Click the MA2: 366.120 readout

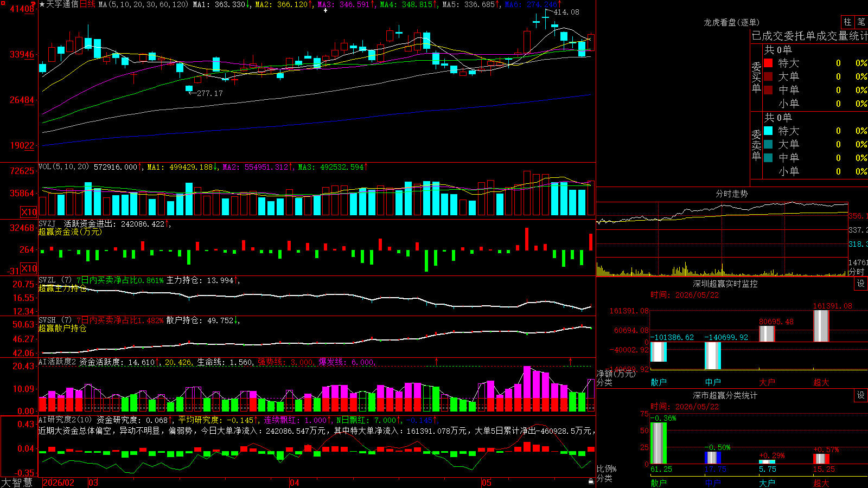click(x=283, y=4)
